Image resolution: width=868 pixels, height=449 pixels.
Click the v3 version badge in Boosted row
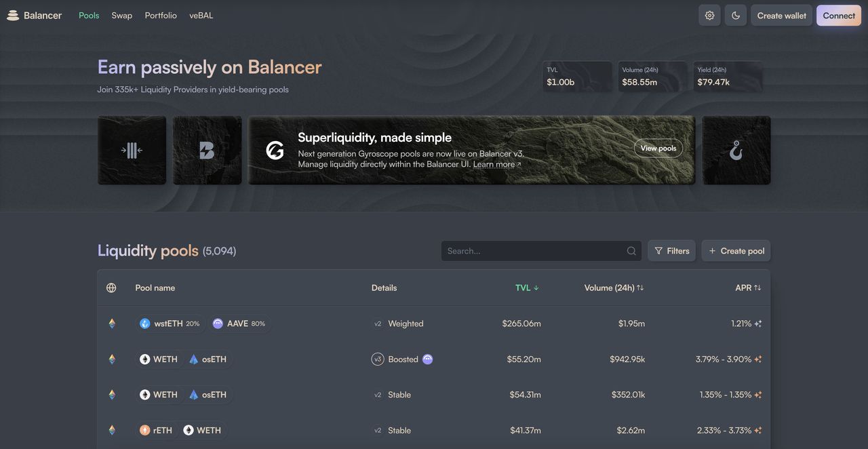[x=378, y=359]
